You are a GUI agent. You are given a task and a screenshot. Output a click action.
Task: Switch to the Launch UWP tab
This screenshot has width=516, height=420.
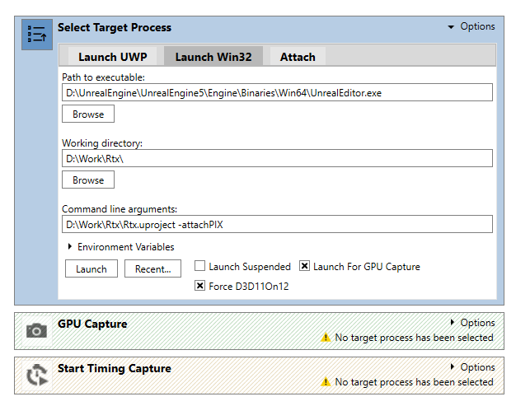point(110,57)
